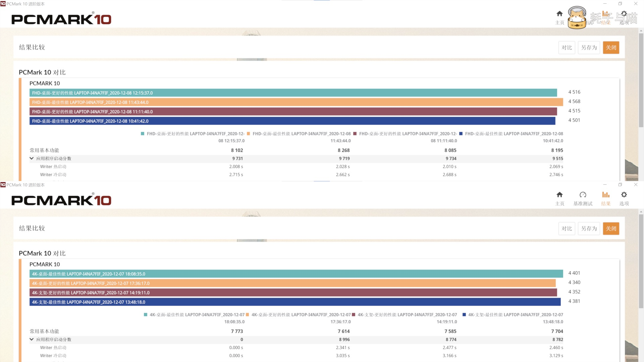
Task: Click 另存为 button in upper window
Action: [x=589, y=48]
